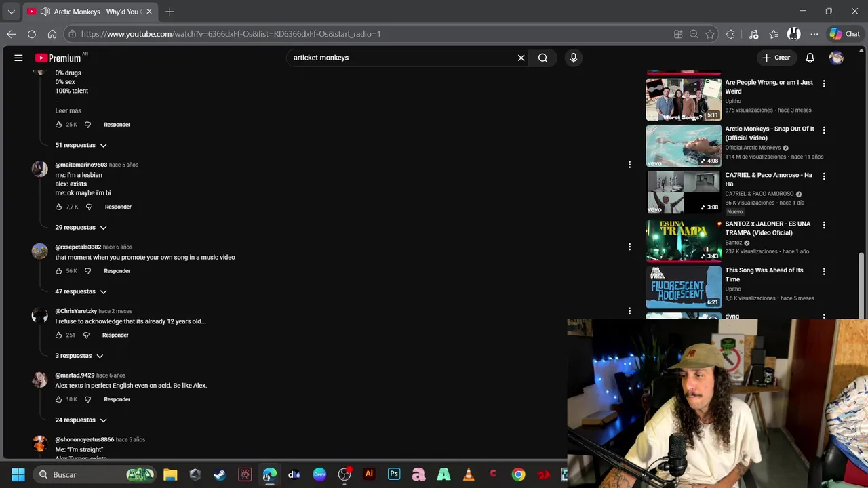Open a new browser tab

point(170,12)
